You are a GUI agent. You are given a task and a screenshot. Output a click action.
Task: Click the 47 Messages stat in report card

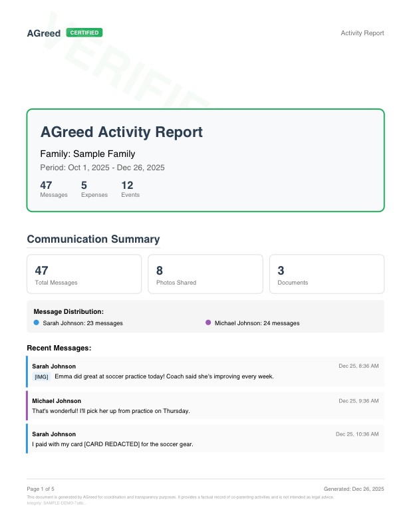click(54, 189)
